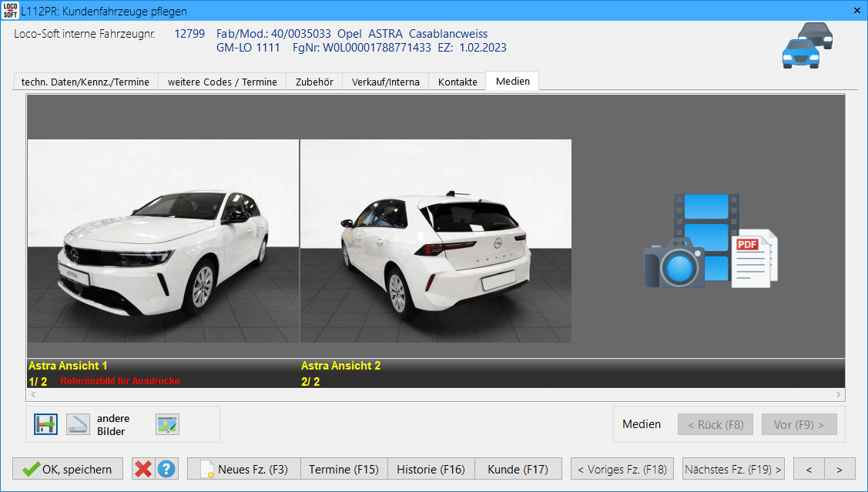This screenshot has height=492, width=868.
Task: Open Historie (F16)
Action: pyautogui.click(x=431, y=469)
